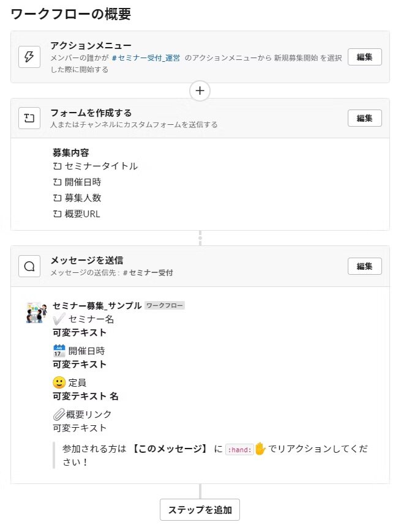Click the raised hand emoji
The width and height of the screenshot is (420, 525).
pos(260,449)
